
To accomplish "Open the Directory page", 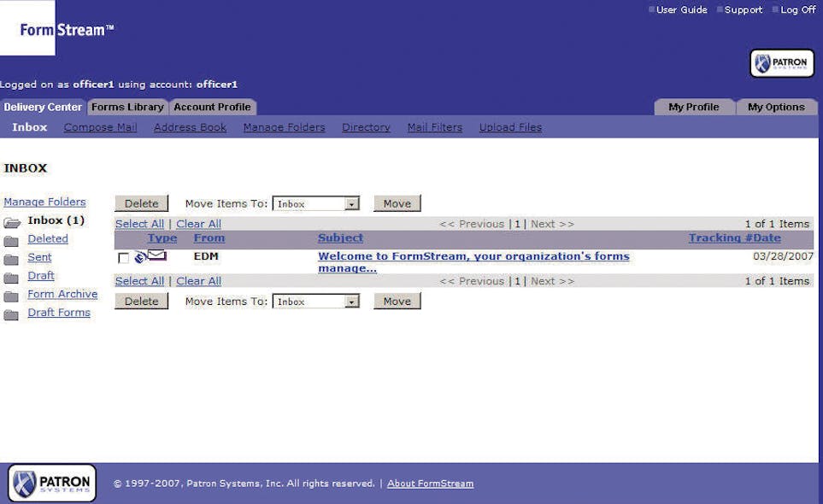I will coord(366,127).
